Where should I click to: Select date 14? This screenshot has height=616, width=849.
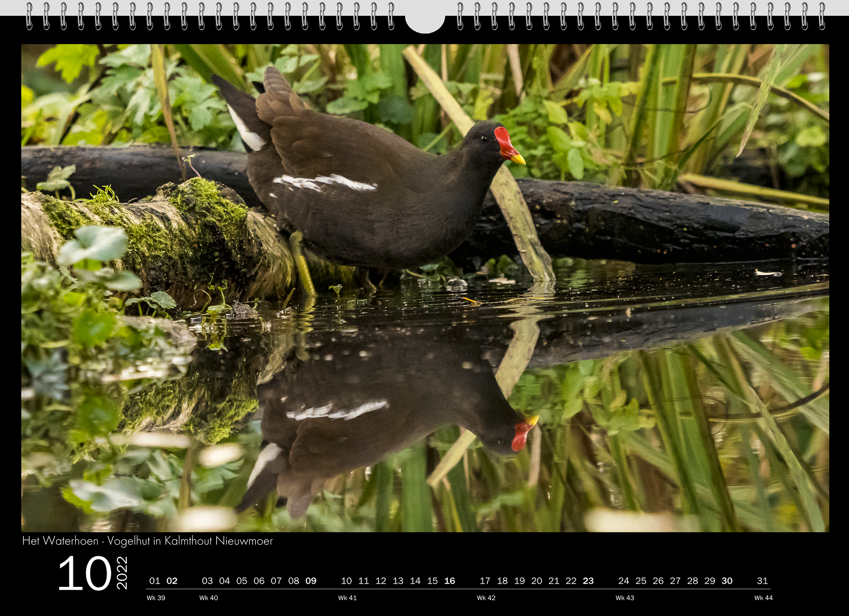pos(415,581)
